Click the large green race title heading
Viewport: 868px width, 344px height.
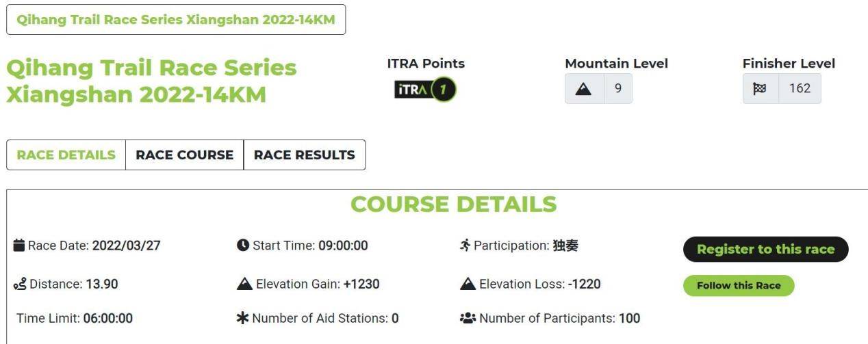click(151, 81)
